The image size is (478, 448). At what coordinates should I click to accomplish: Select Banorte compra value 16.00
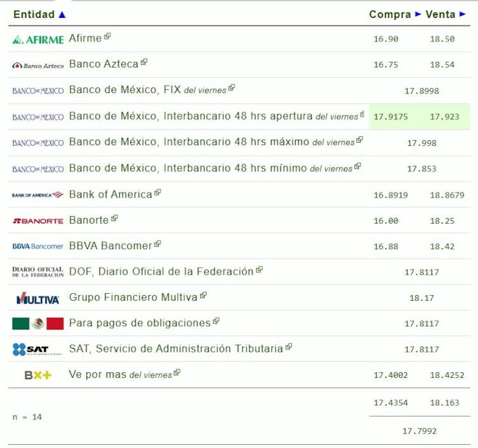pyautogui.click(x=386, y=221)
